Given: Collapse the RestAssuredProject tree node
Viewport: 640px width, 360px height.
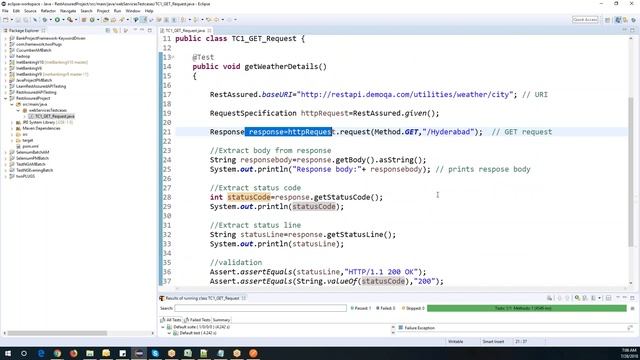Looking at the screenshot, I should tap(6, 98).
